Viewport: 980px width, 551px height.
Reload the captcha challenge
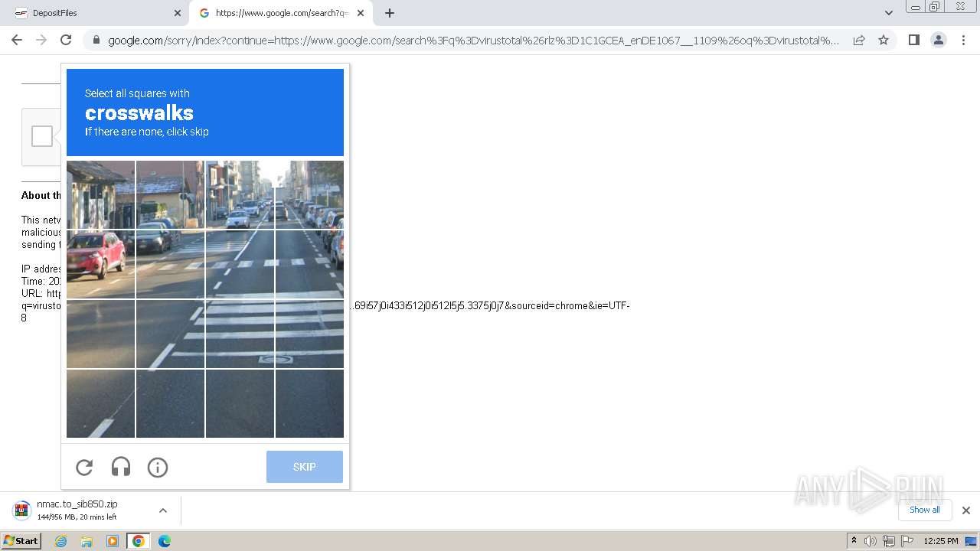[x=84, y=467]
